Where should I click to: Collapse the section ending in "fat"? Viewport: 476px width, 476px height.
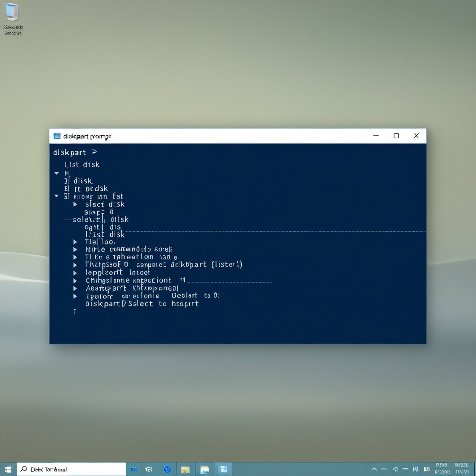(56, 196)
